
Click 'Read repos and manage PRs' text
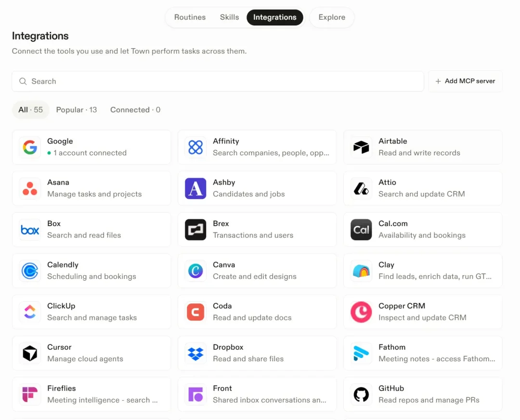coord(429,400)
